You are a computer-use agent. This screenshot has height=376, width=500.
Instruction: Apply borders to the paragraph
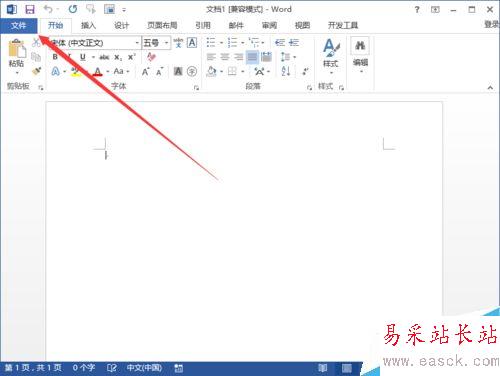(x=232, y=71)
